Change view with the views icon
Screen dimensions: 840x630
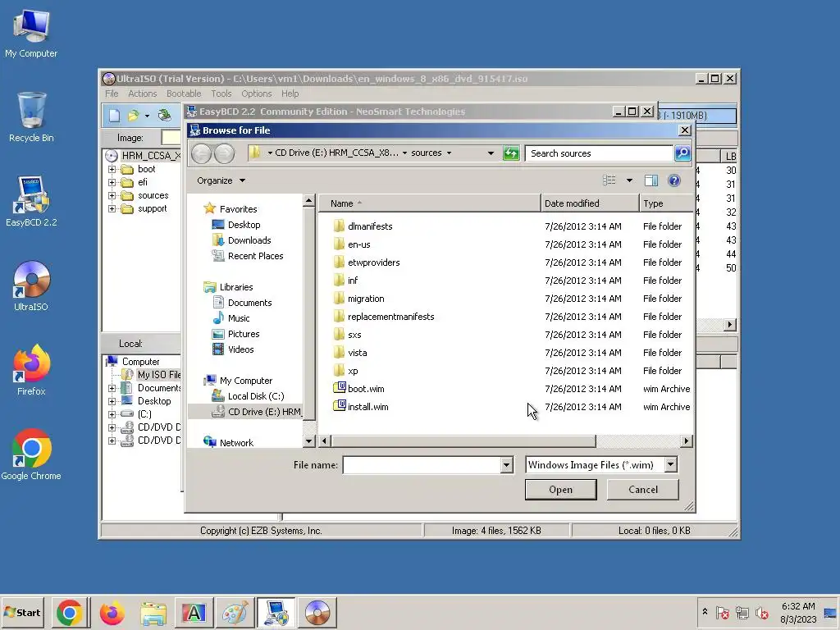coord(609,180)
